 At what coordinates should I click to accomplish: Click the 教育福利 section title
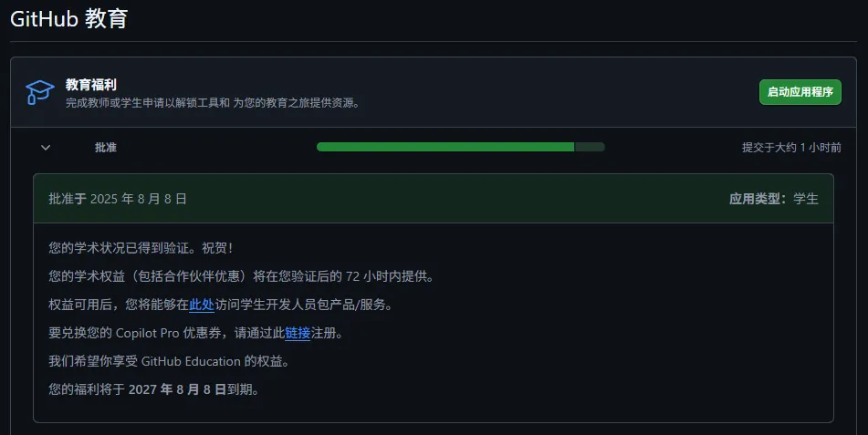tap(91, 85)
